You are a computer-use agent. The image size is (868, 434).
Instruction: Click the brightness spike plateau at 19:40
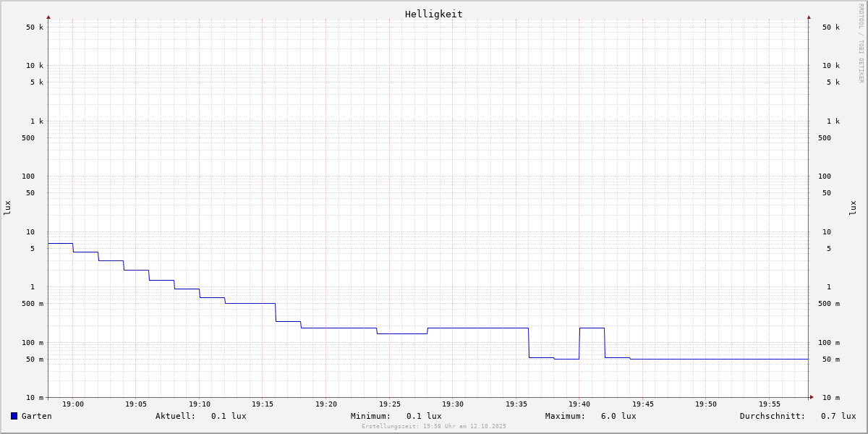tap(592, 328)
